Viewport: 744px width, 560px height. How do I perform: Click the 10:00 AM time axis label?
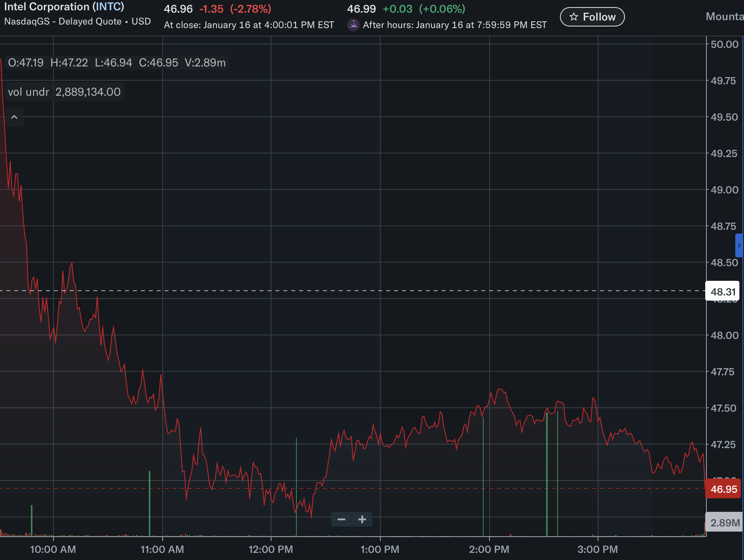pyautogui.click(x=53, y=549)
